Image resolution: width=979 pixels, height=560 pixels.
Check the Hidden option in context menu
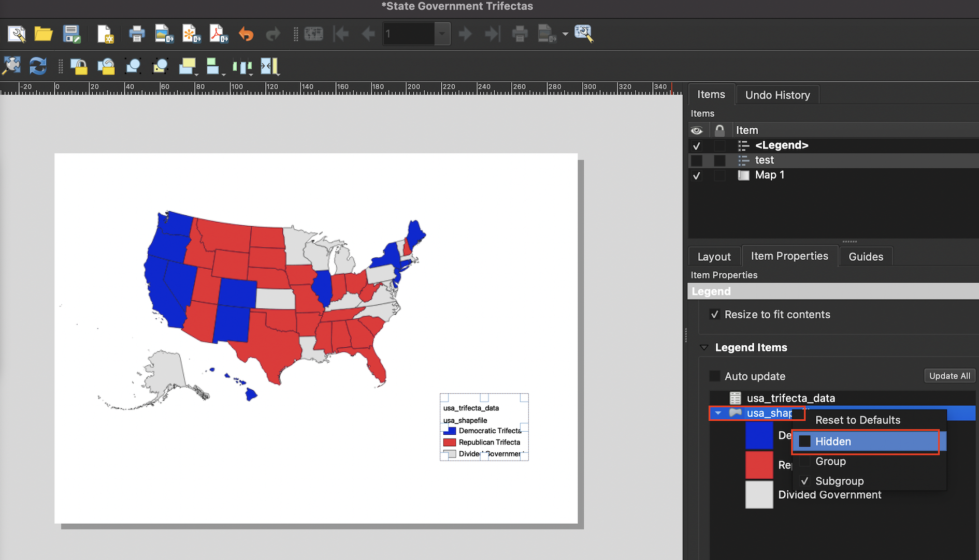805,441
